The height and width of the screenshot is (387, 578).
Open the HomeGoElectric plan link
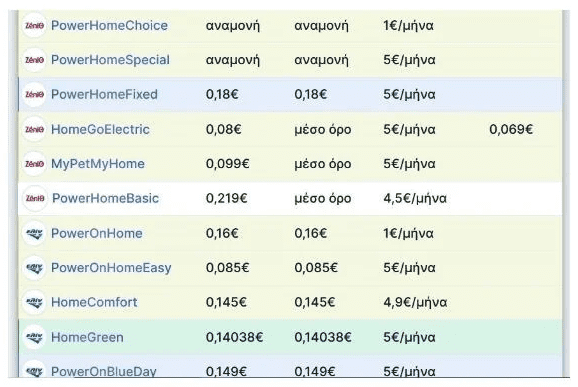[100, 129]
